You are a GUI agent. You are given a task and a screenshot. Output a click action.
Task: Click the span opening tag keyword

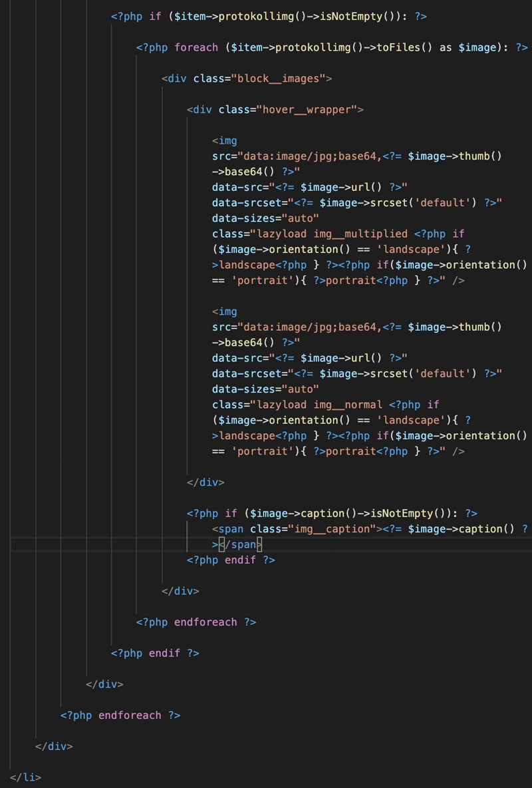[233, 529]
